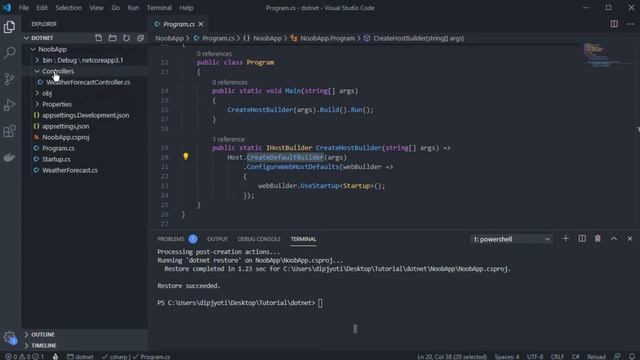Image resolution: width=640 pixels, height=360 pixels.
Task: Open appsettings.Development.json file
Action: coord(85,116)
